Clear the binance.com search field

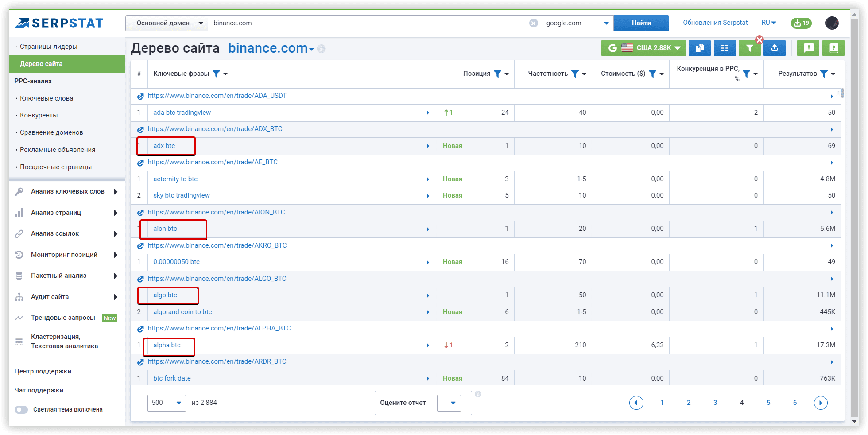(534, 23)
